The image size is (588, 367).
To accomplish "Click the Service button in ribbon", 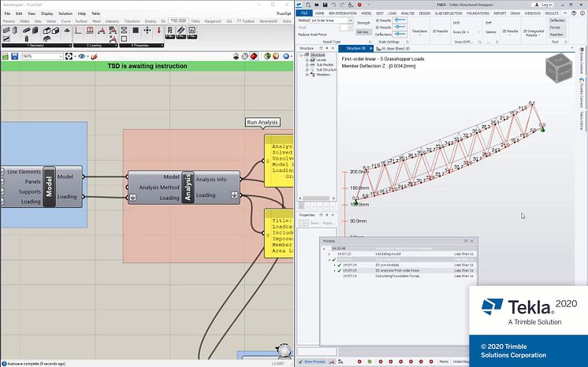I will point(363,32).
